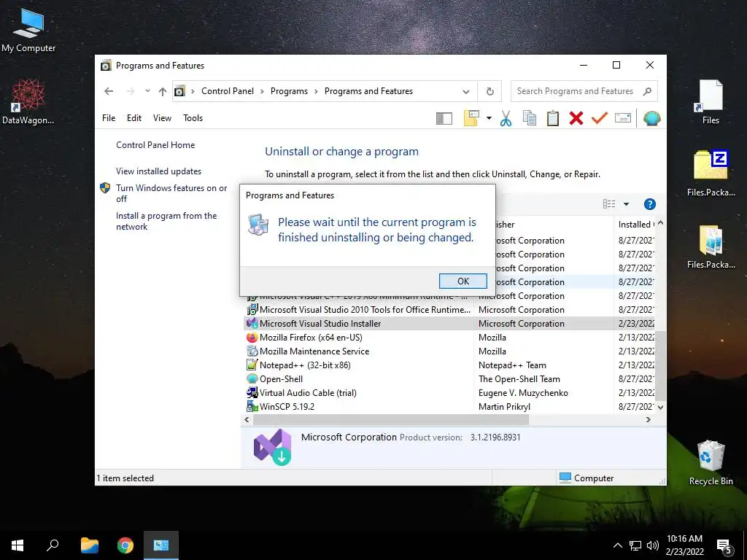Click the horizontal scrollbar thumb
The width and height of the screenshot is (747, 560).
pyautogui.click(x=391, y=419)
